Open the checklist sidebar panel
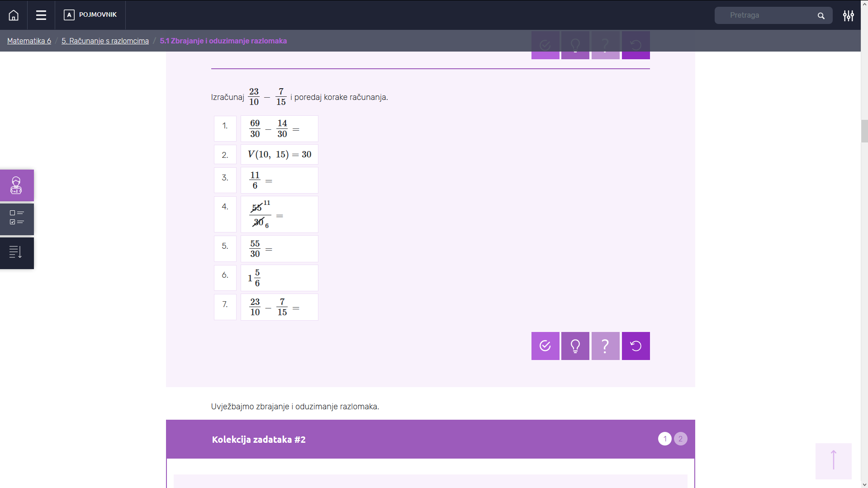868x488 pixels. point(17,219)
